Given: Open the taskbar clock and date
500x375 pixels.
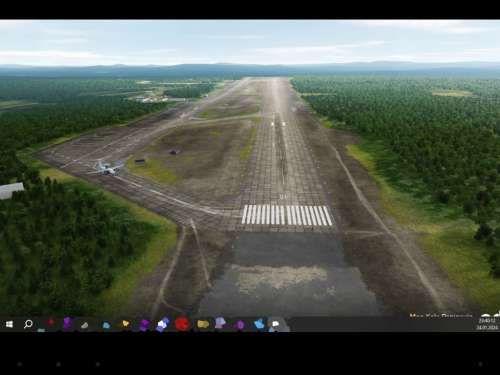Looking at the screenshot, I should click(487, 324).
